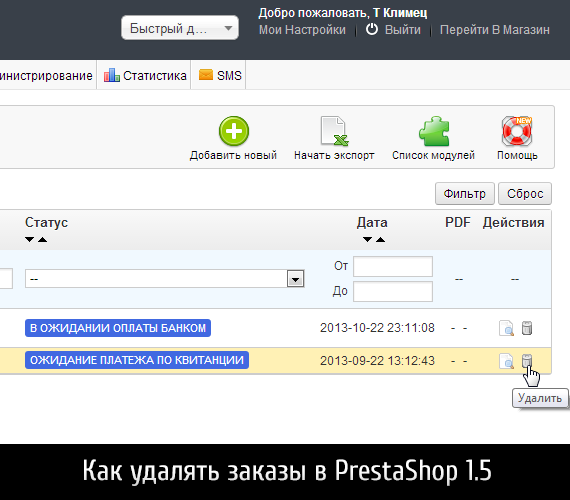Click the В ОЖИДАНИИ ОПЛАТЫ БАНКОМ status badge
Viewport: 570px width, 500px height.
click(118, 328)
